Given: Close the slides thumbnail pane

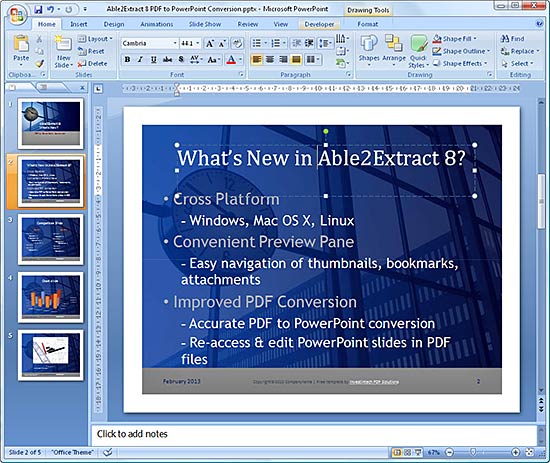Looking at the screenshot, I should pyautogui.click(x=82, y=88).
